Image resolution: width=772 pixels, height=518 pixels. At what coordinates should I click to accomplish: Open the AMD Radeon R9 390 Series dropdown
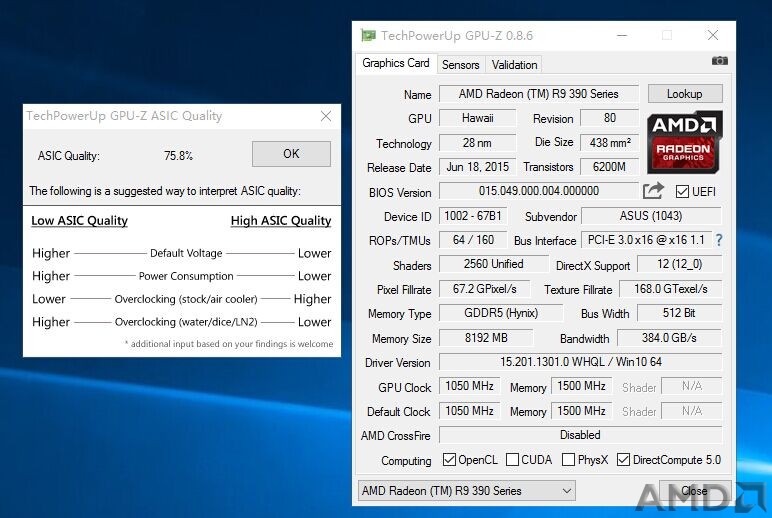[x=466, y=491]
